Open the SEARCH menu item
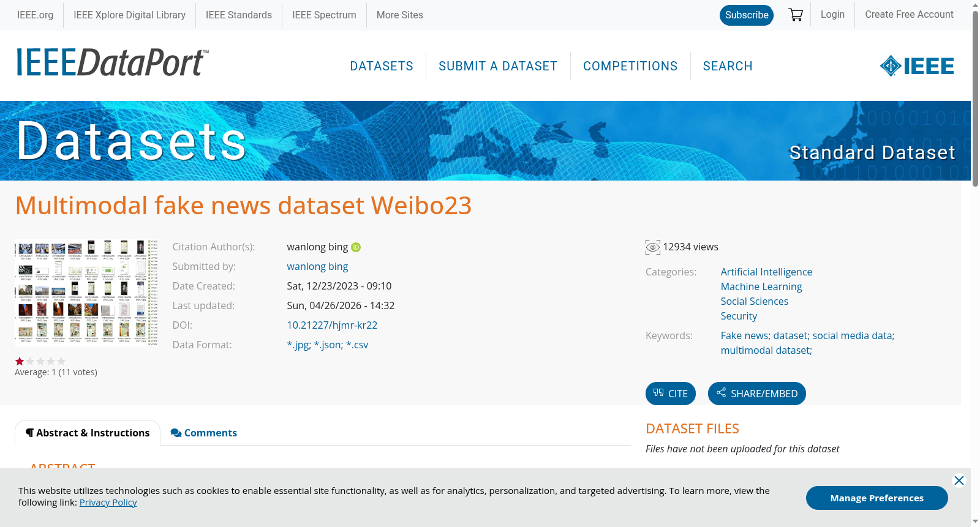 (x=728, y=66)
